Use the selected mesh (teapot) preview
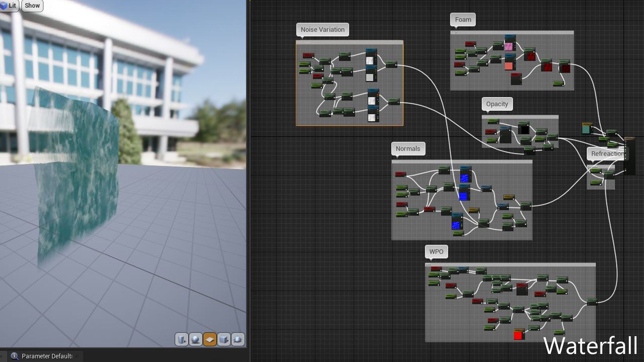Screen dimensions: 644x362 [x=238, y=340]
